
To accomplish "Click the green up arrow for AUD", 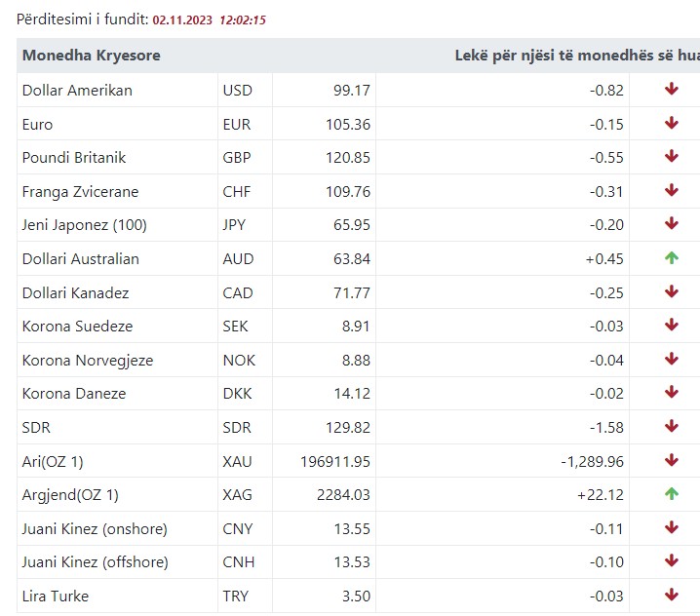I will (671, 258).
